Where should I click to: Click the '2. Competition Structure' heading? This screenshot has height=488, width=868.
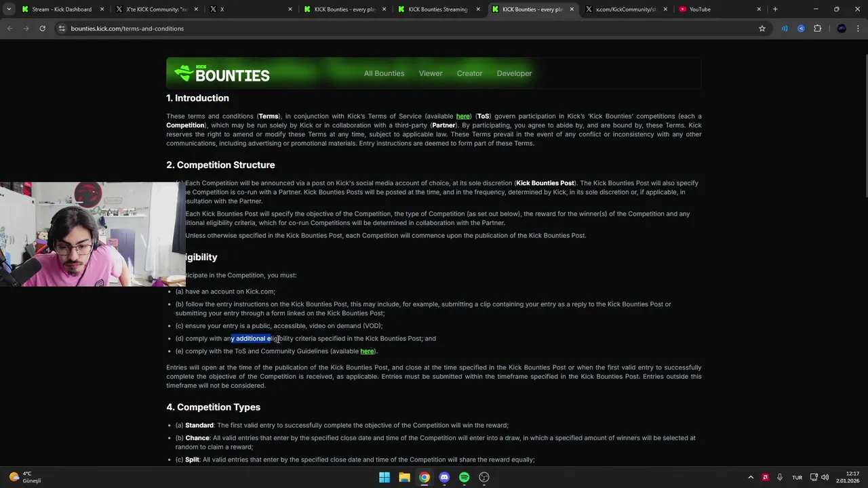[220, 165]
